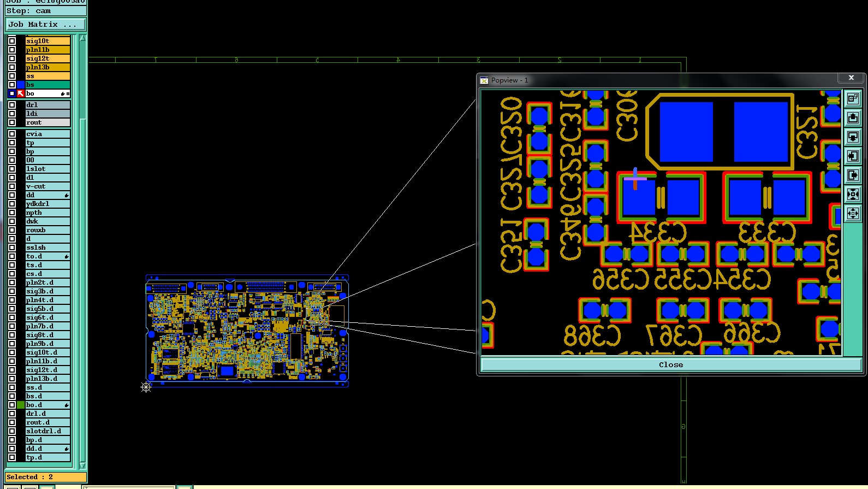Click the edit marker on to.d layer

point(67,256)
